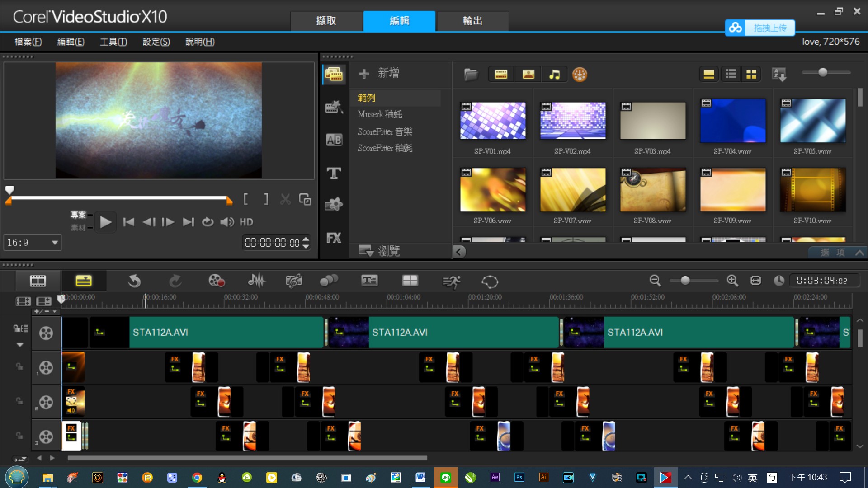868x488 pixels.
Task: Play the project preview
Action: click(106, 222)
